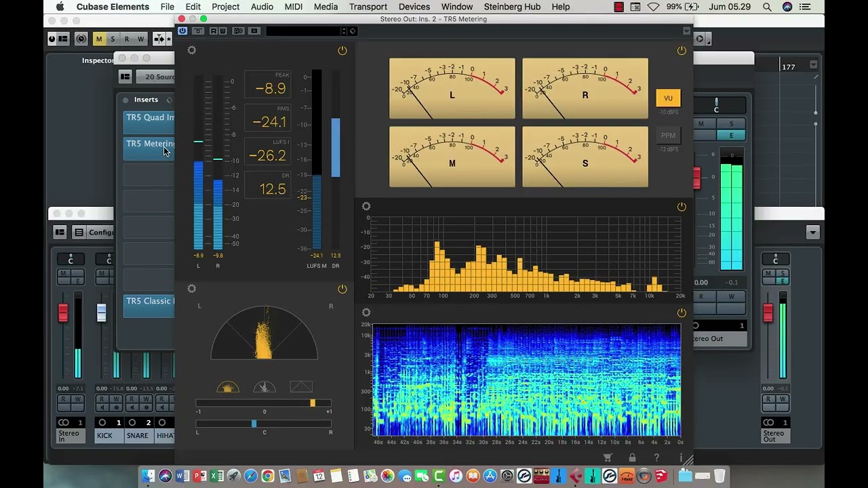Open the plugin help question mark
Image resolution: width=868 pixels, height=488 pixels.
coord(656,458)
